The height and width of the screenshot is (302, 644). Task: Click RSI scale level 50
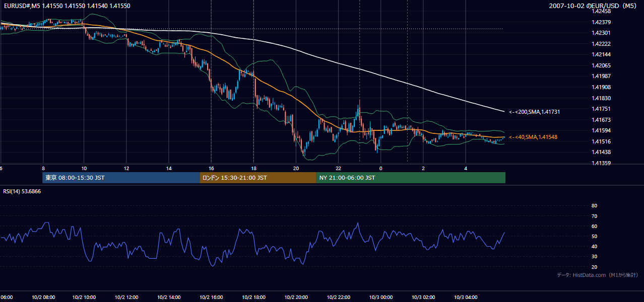coord(594,236)
